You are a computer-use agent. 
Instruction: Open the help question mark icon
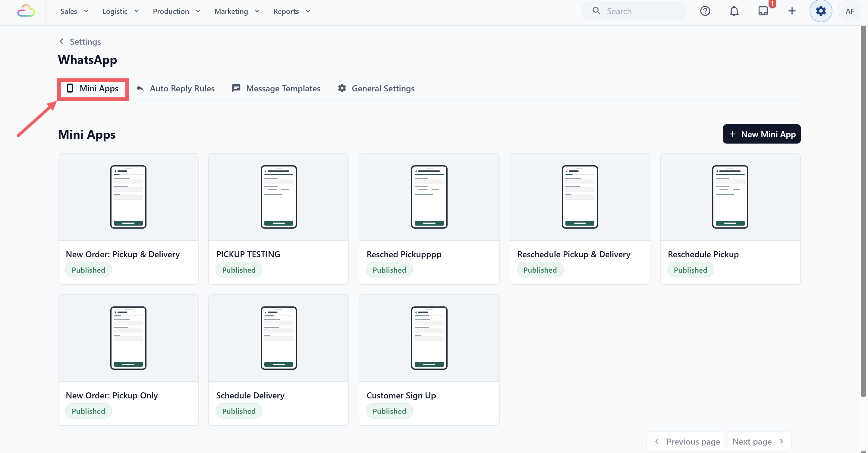(705, 11)
